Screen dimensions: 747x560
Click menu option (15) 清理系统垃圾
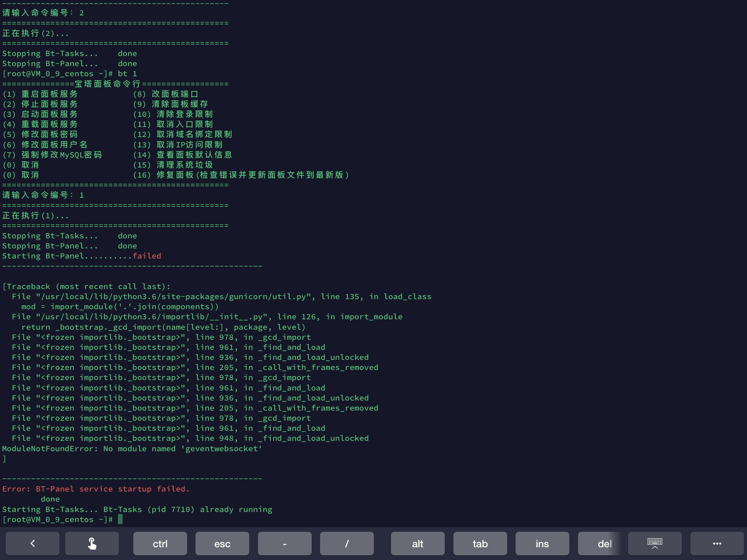coord(173,165)
